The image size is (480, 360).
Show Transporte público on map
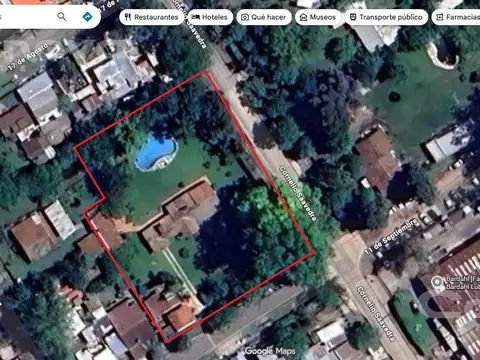point(386,17)
